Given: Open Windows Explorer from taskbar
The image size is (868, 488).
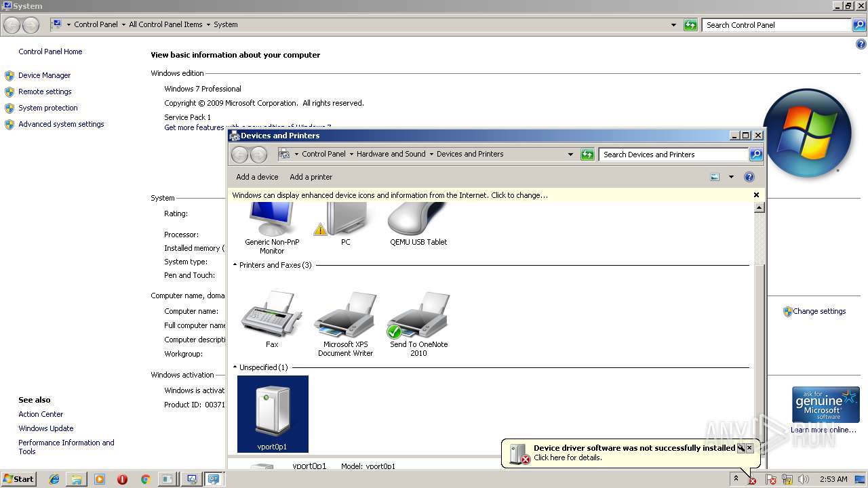Looking at the screenshot, I should pos(77,479).
